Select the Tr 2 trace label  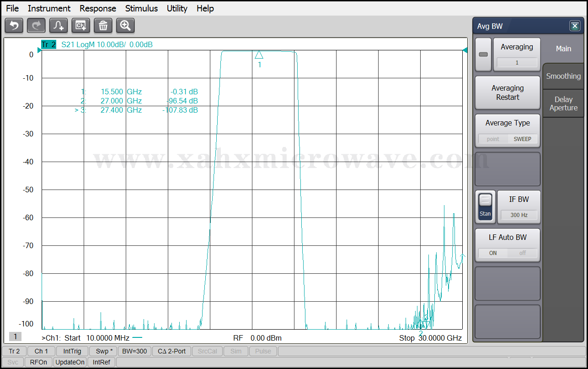click(x=48, y=44)
